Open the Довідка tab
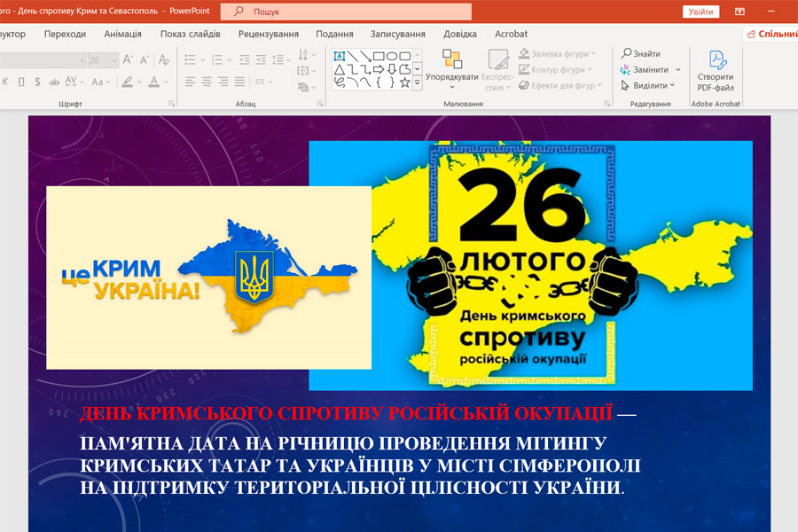This screenshot has height=532, width=798. (460, 34)
